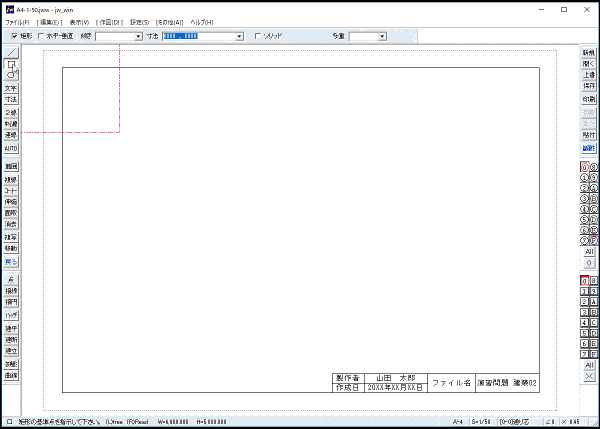Click the All button under layer groups
The image size is (600, 429).
pyautogui.click(x=589, y=365)
